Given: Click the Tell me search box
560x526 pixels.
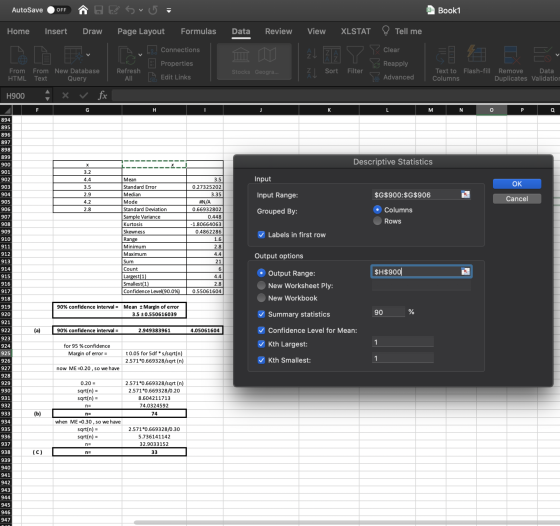Looking at the screenshot, I should 402,31.
